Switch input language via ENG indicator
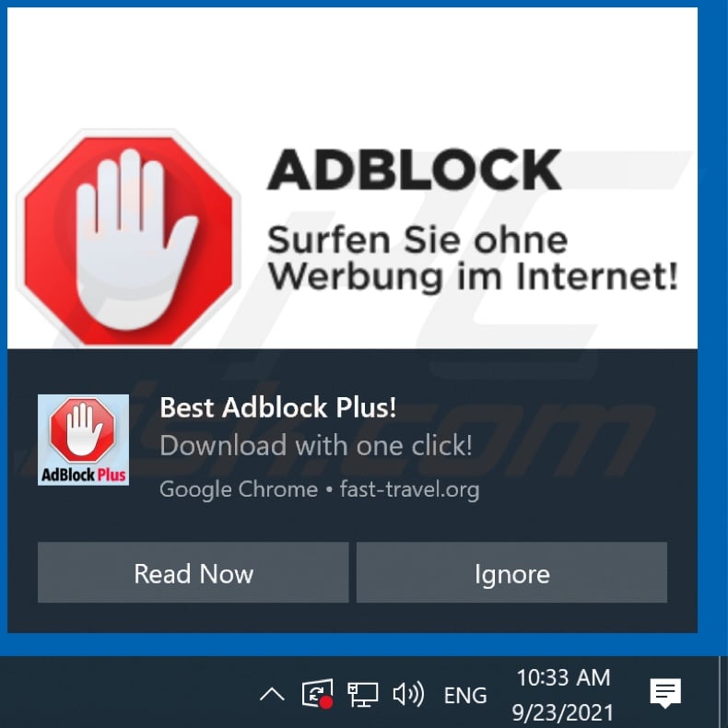The width and height of the screenshot is (728, 728). pyautogui.click(x=465, y=695)
